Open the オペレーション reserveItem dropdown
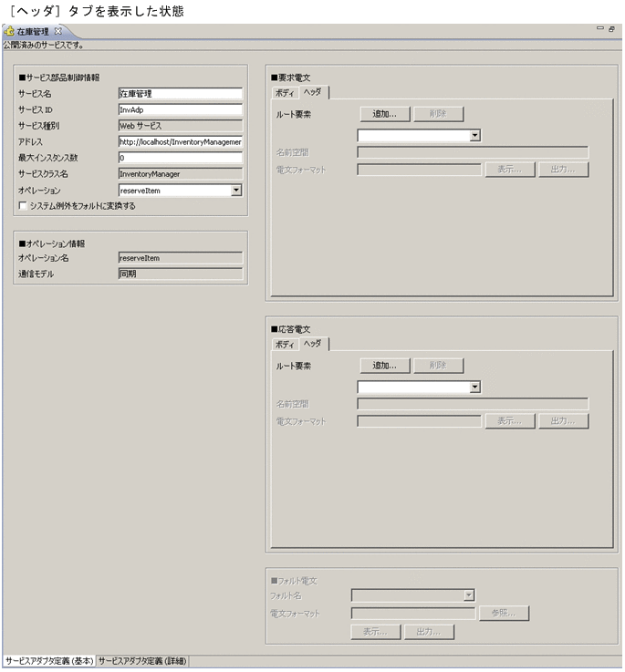Screen dimensions: 625x672 pyautogui.click(x=236, y=191)
